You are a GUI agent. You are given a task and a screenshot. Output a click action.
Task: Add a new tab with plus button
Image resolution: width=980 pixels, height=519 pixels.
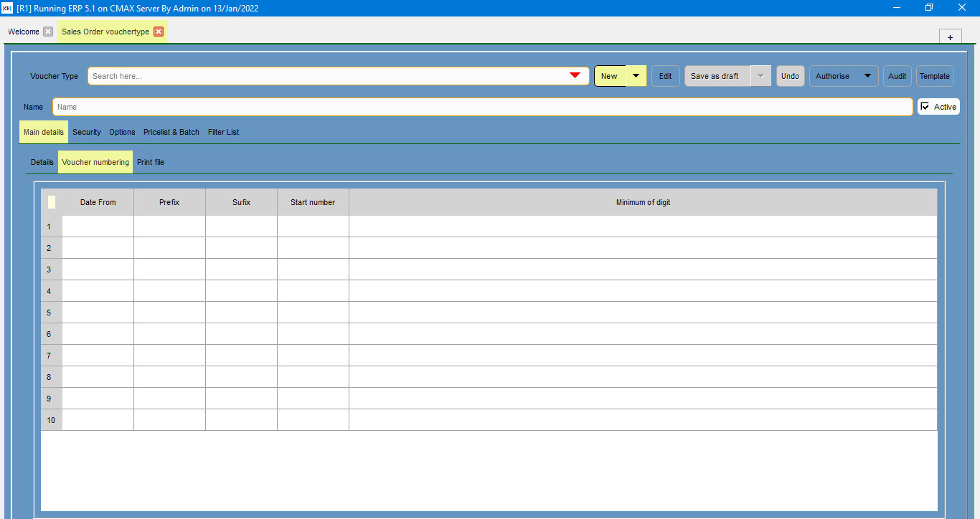pyautogui.click(x=950, y=37)
